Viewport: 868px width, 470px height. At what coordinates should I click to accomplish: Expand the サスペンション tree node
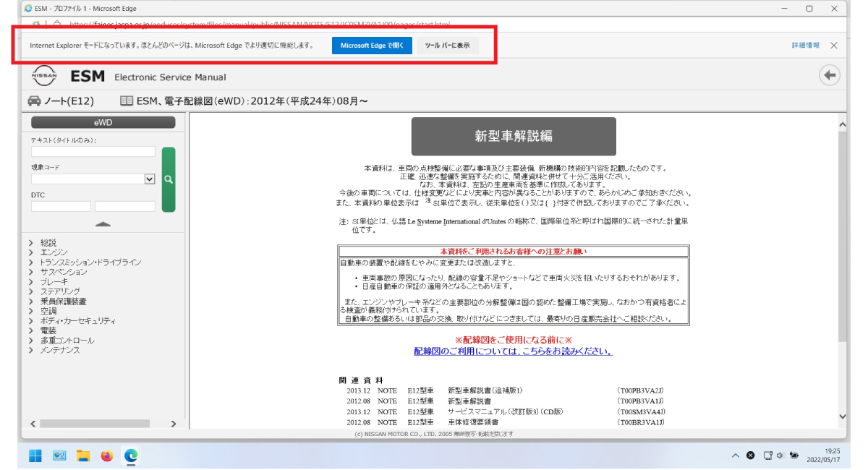pos(30,272)
